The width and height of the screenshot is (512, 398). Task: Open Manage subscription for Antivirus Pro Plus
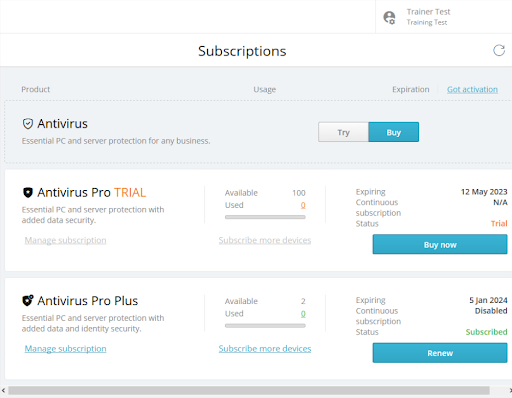65,348
